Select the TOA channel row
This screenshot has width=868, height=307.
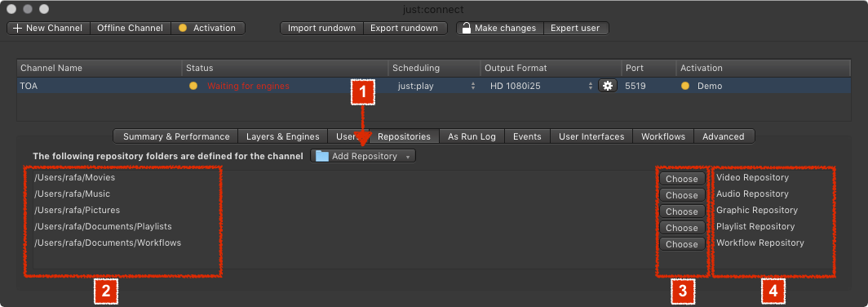click(x=433, y=86)
